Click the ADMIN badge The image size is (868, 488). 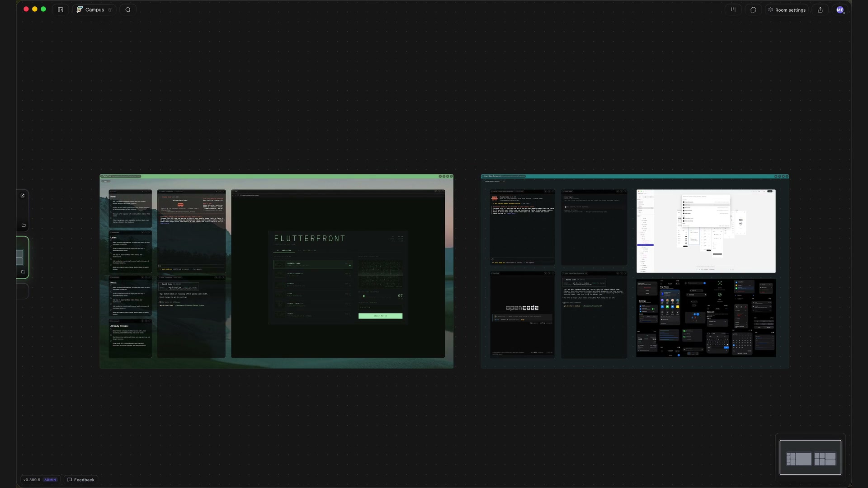click(x=50, y=480)
